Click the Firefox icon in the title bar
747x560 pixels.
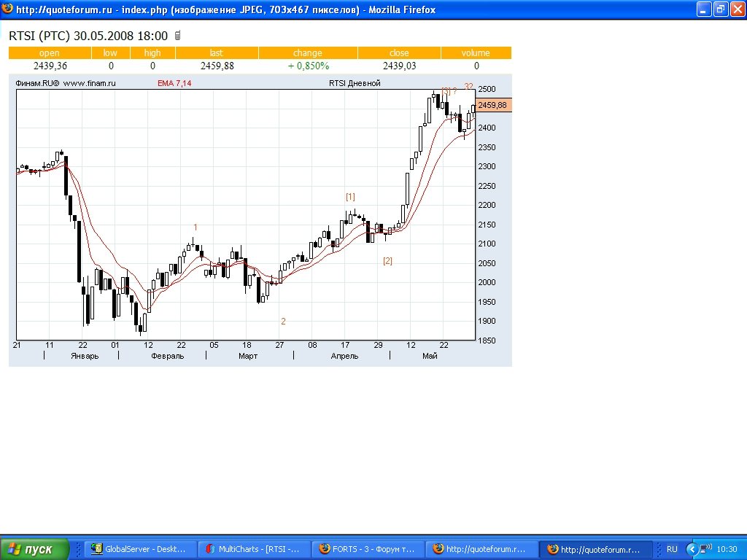(x=7, y=9)
